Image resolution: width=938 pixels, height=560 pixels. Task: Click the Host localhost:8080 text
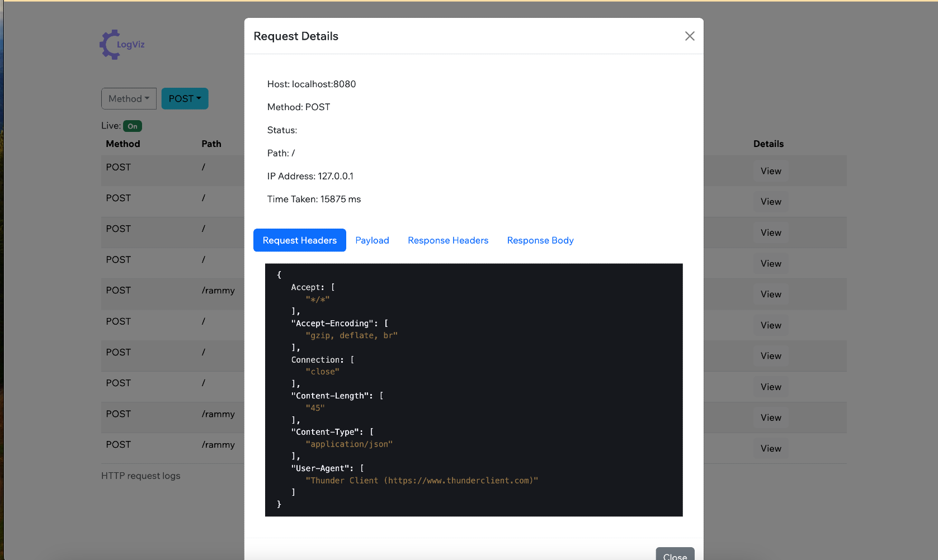pyautogui.click(x=312, y=84)
